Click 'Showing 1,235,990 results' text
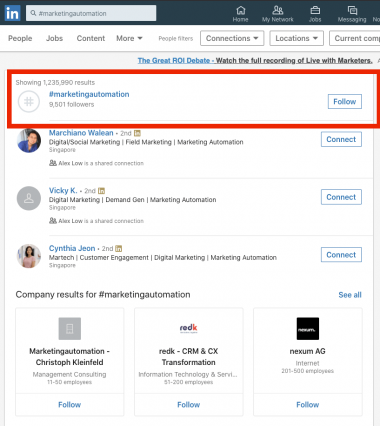380x426 pixels. tap(55, 82)
